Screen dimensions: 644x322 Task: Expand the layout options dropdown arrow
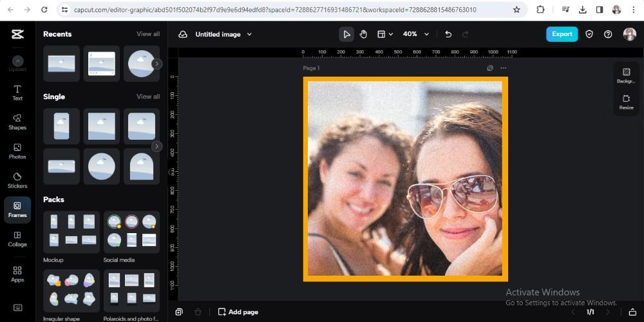point(391,34)
